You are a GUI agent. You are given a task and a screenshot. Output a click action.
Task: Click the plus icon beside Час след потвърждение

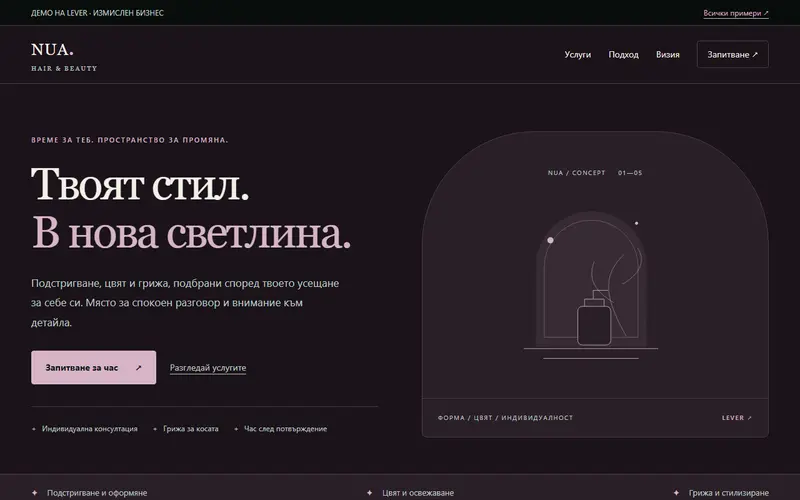[236, 429]
